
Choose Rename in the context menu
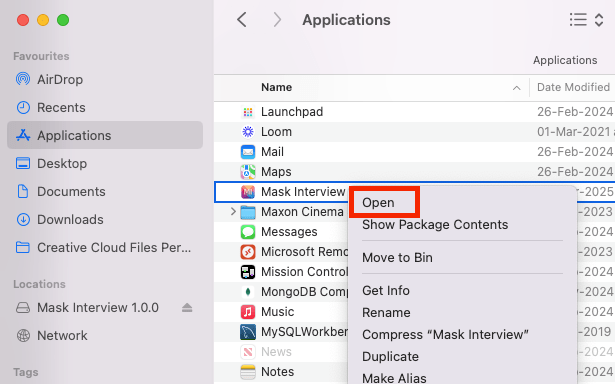point(386,313)
